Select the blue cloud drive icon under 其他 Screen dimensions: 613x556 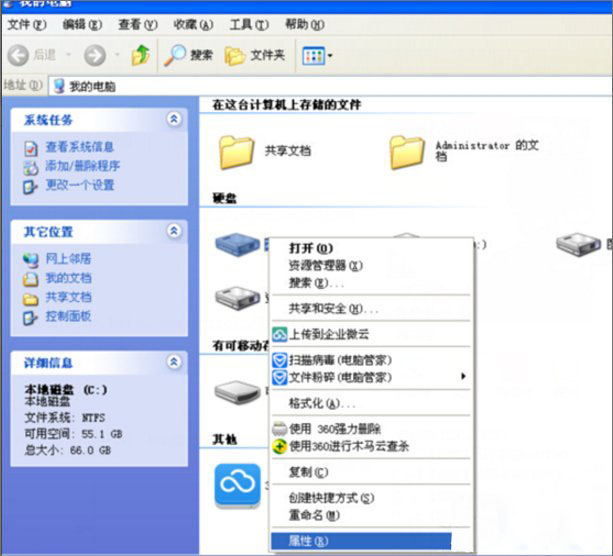[x=237, y=486]
